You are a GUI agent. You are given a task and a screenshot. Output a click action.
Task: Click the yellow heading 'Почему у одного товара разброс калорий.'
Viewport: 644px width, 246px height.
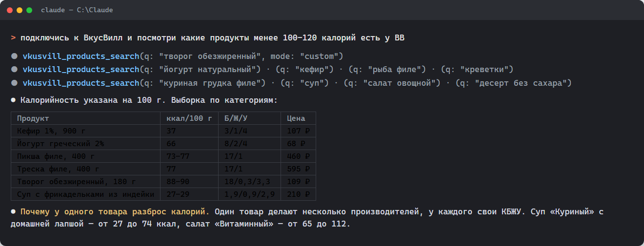(115, 212)
